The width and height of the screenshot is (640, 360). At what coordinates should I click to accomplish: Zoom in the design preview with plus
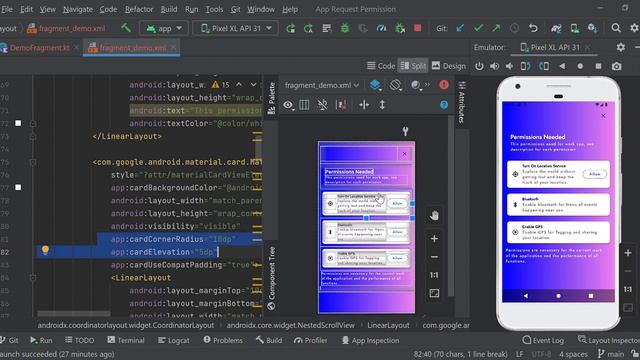(x=434, y=238)
